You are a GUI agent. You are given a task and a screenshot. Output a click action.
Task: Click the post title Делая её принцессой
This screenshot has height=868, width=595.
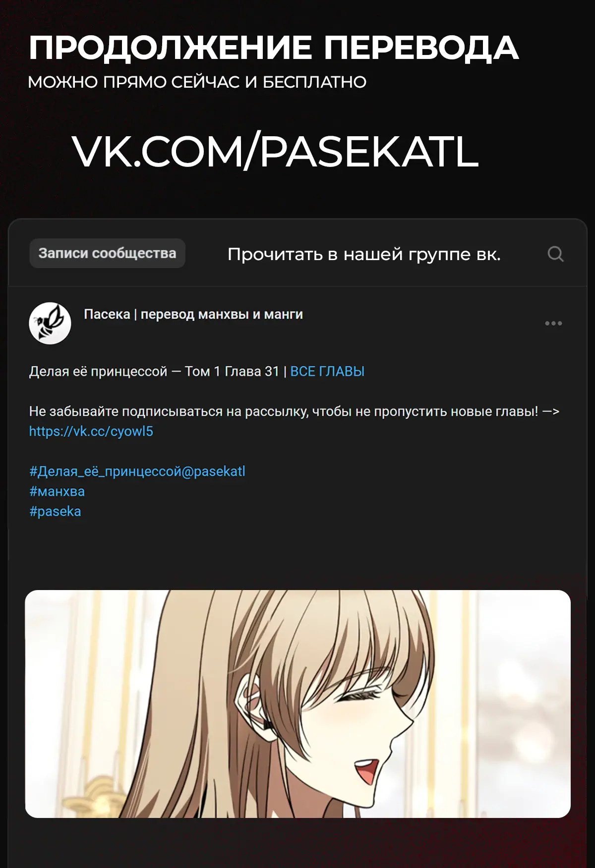pyautogui.click(x=98, y=372)
